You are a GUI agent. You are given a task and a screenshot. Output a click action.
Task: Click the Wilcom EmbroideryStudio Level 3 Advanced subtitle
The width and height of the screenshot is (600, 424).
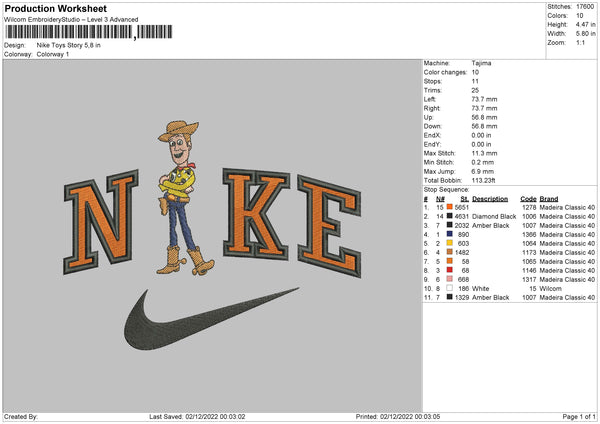(x=71, y=20)
